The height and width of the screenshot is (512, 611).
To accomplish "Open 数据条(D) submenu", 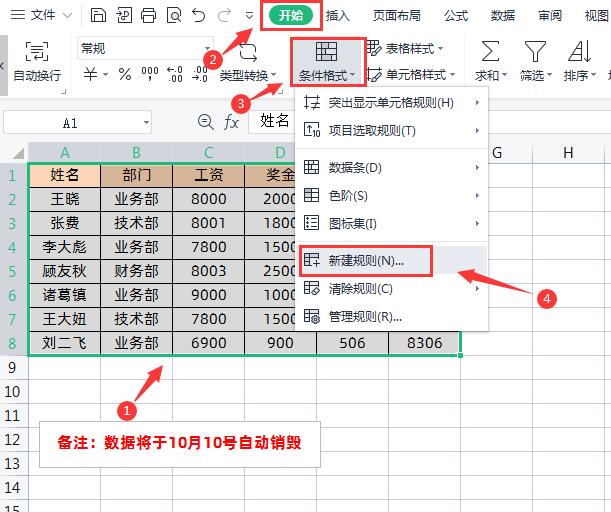I will 392,168.
